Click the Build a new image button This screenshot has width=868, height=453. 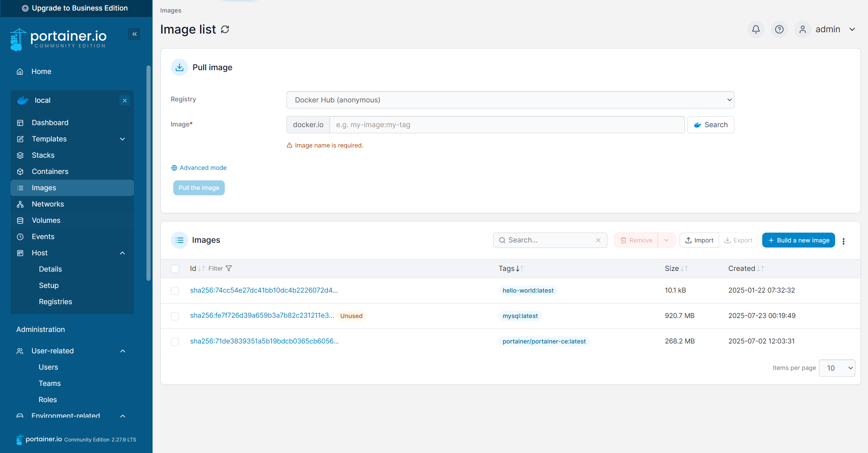point(798,240)
